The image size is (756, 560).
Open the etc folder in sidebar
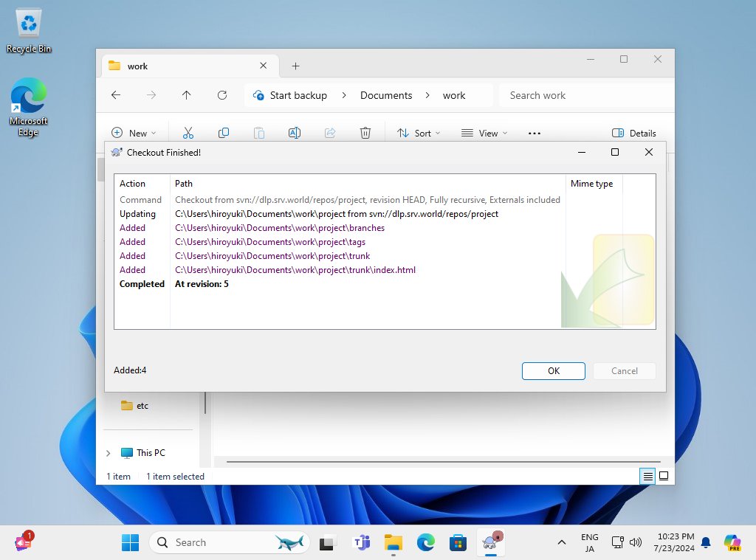(x=136, y=406)
